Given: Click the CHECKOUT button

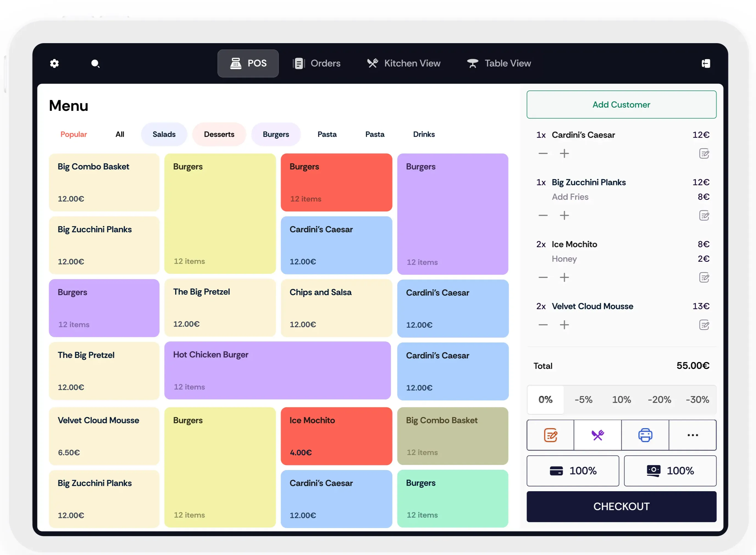Looking at the screenshot, I should 622,506.
